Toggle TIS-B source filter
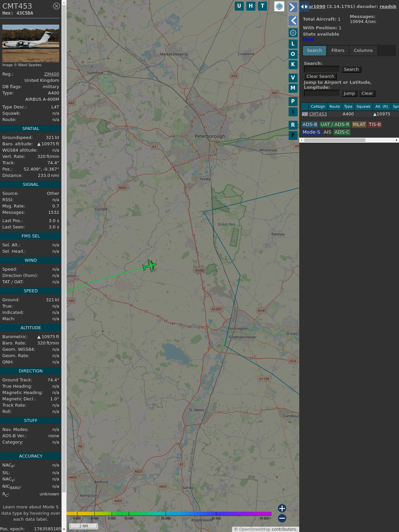Image resolution: width=399 pixels, height=532 pixels. click(x=375, y=124)
